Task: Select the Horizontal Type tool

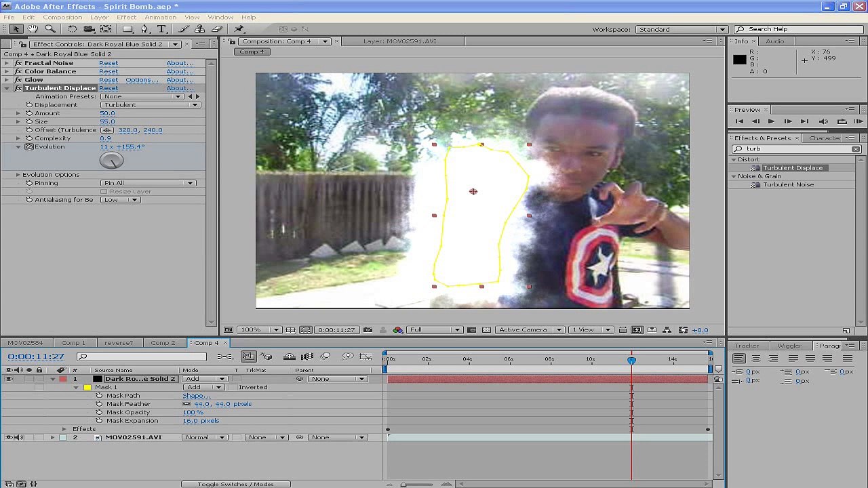Action: tap(161, 29)
